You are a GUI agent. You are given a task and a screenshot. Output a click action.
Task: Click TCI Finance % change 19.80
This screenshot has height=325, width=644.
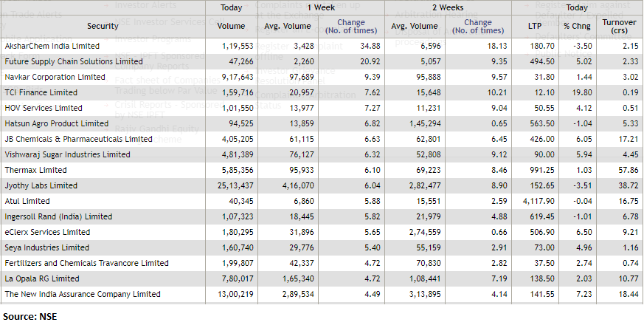tap(584, 92)
